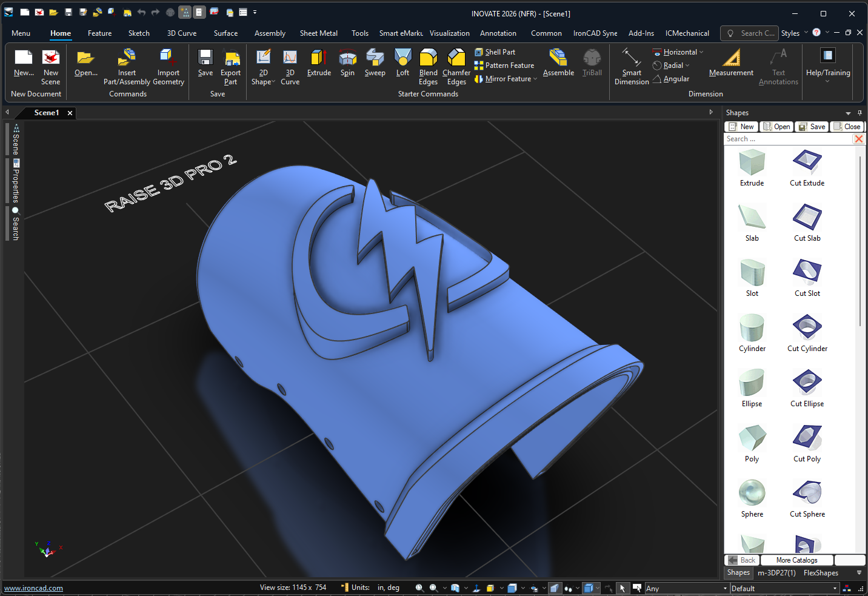Screen dimensions: 868x596
Task: Open the Sheet Metal ribbon tab
Action: 318,33
